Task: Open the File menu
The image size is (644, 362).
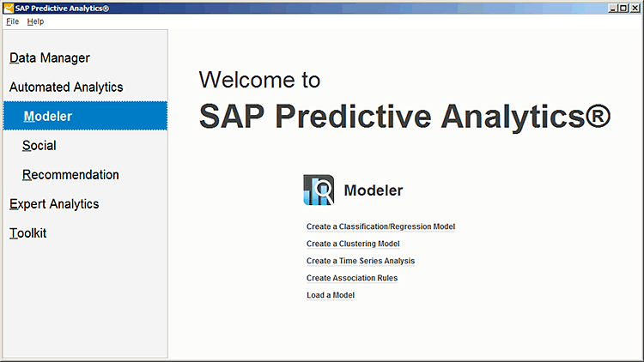Action: click(12, 21)
